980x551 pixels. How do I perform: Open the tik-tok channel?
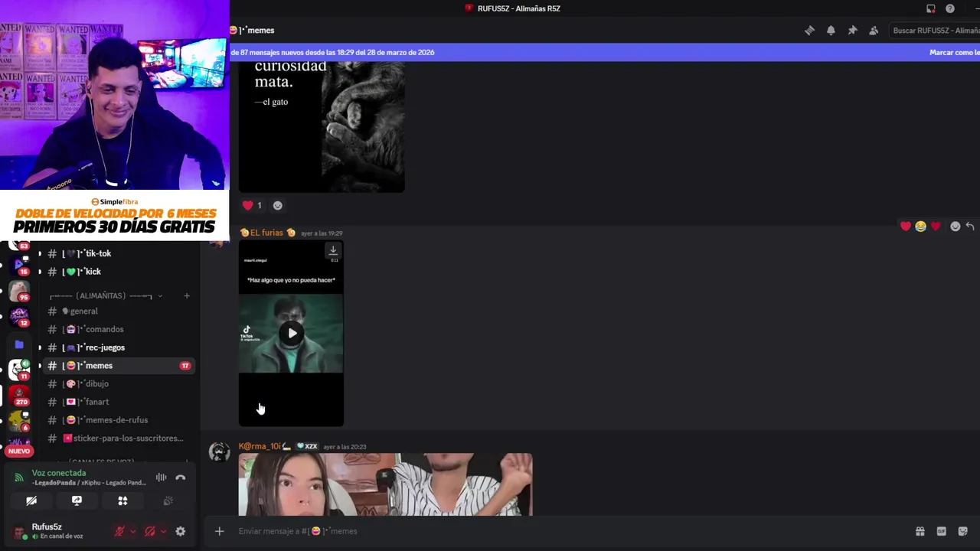pos(116,253)
